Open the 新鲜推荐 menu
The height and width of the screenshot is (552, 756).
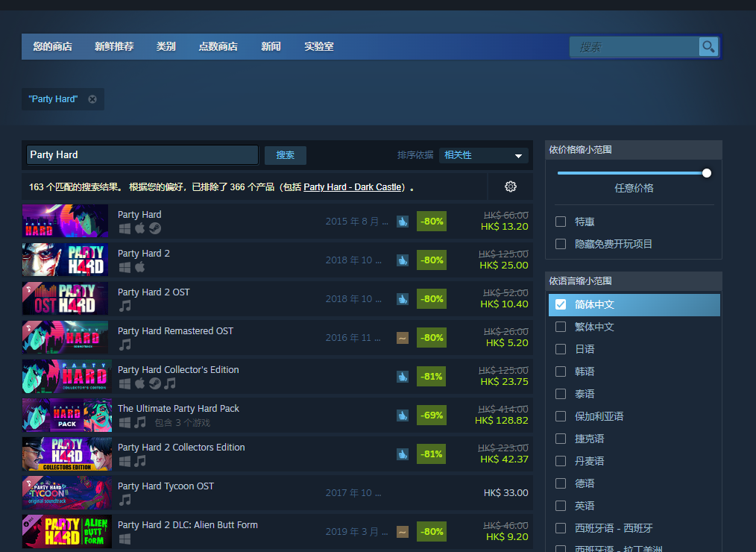114,47
